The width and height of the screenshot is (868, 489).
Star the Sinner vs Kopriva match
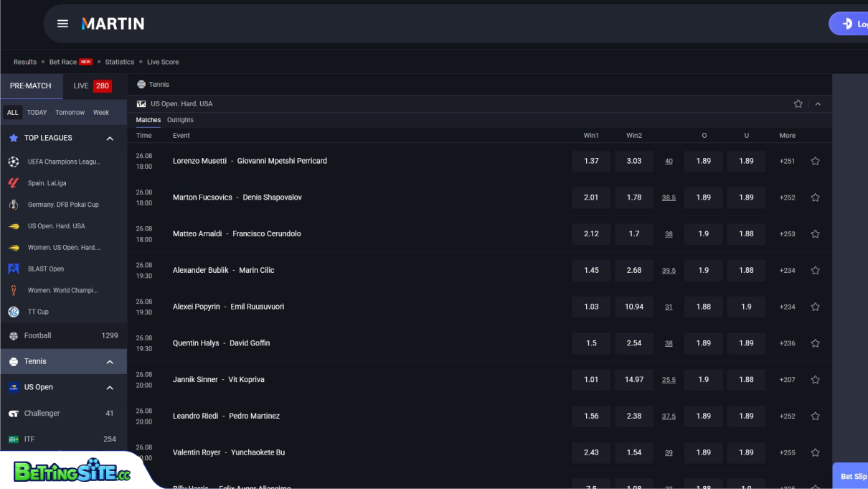click(x=815, y=380)
